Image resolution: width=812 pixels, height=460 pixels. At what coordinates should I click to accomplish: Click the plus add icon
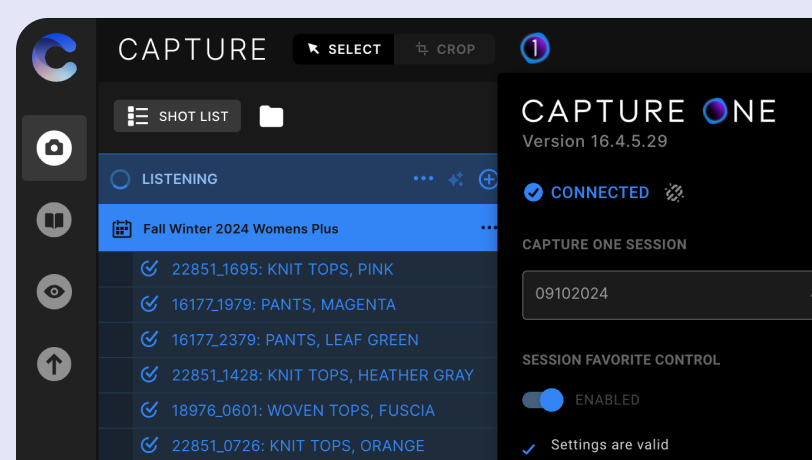(x=488, y=179)
